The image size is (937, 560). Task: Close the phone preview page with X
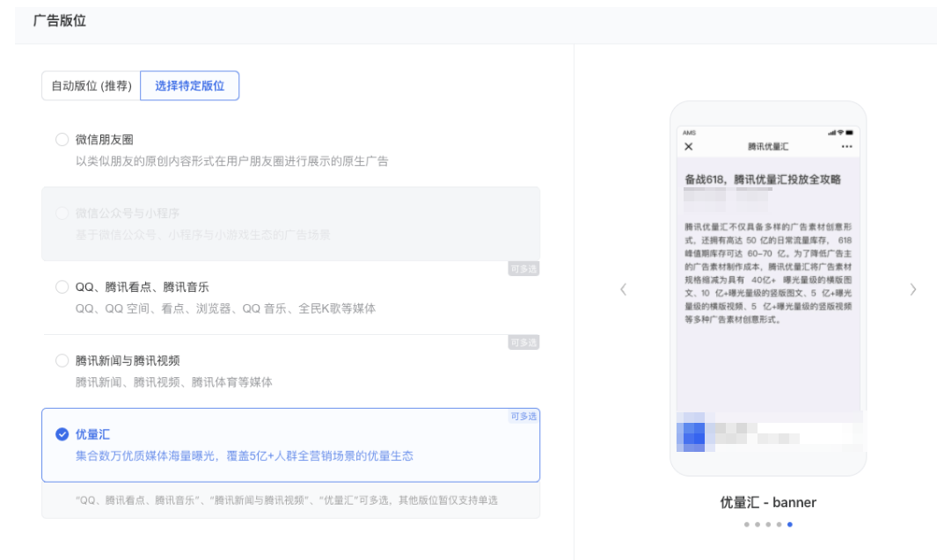pos(688,147)
